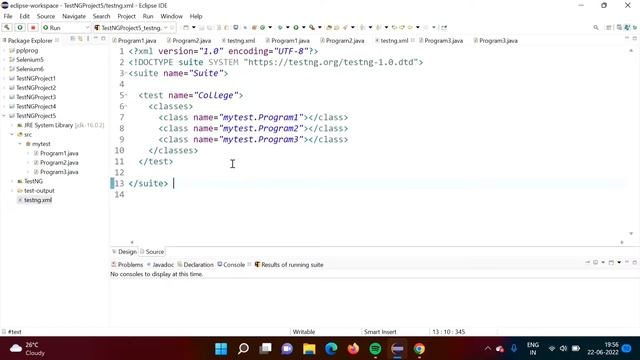Open Spotify from the taskbar
Viewport: 640px width, 360px height.
pyautogui.click(x=375, y=349)
